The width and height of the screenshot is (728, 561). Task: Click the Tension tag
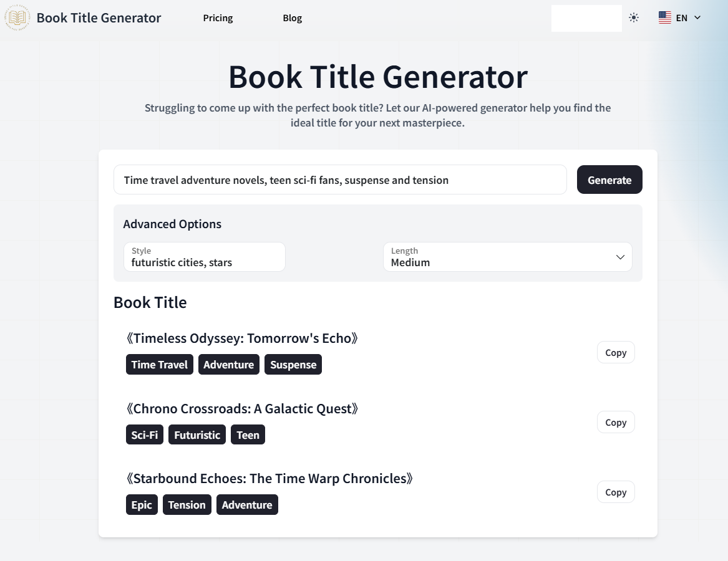click(187, 504)
